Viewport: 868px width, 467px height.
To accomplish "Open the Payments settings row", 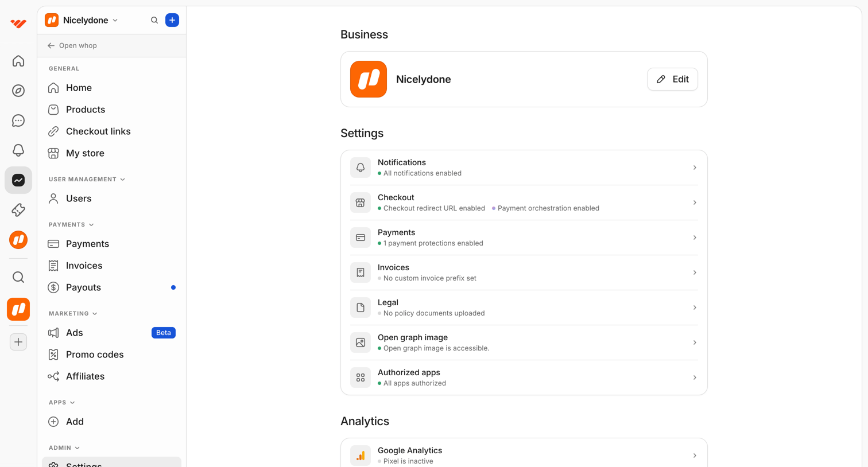I will pyautogui.click(x=524, y=238).
